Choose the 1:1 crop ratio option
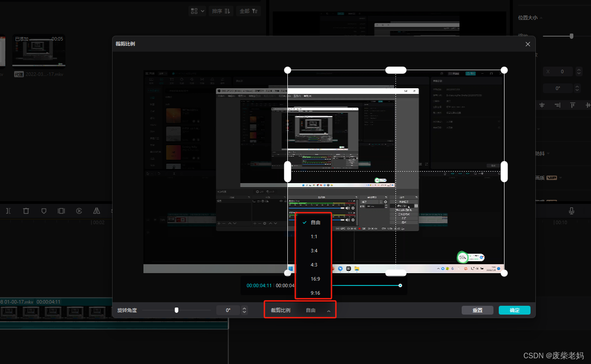This screenshot has height=364, width=591. [x=313, y=236]
